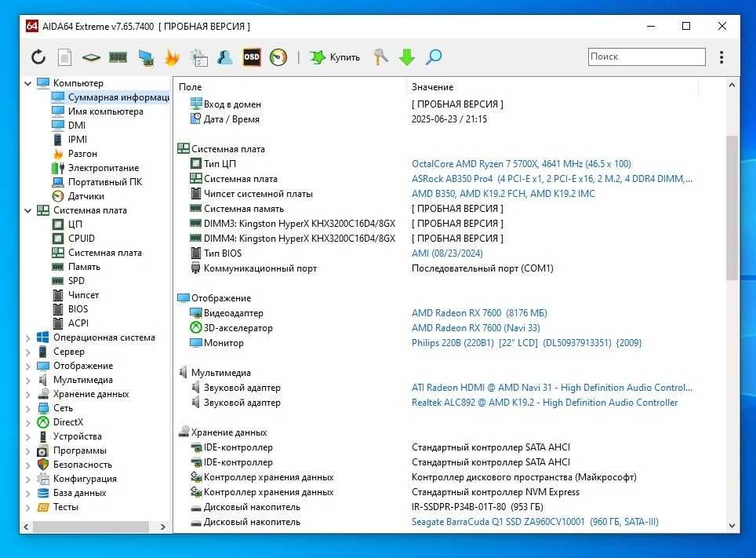The width and height of the screenshot is (756, 558).
Task: Click the down arrow of details scrollbar
Action: coord(732,526)
